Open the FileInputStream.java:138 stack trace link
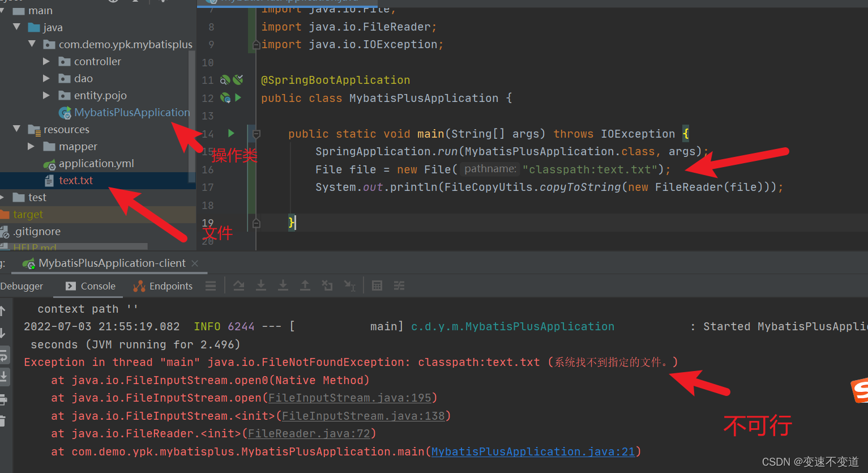The image size is (868, 473). [x=363, y=416]
